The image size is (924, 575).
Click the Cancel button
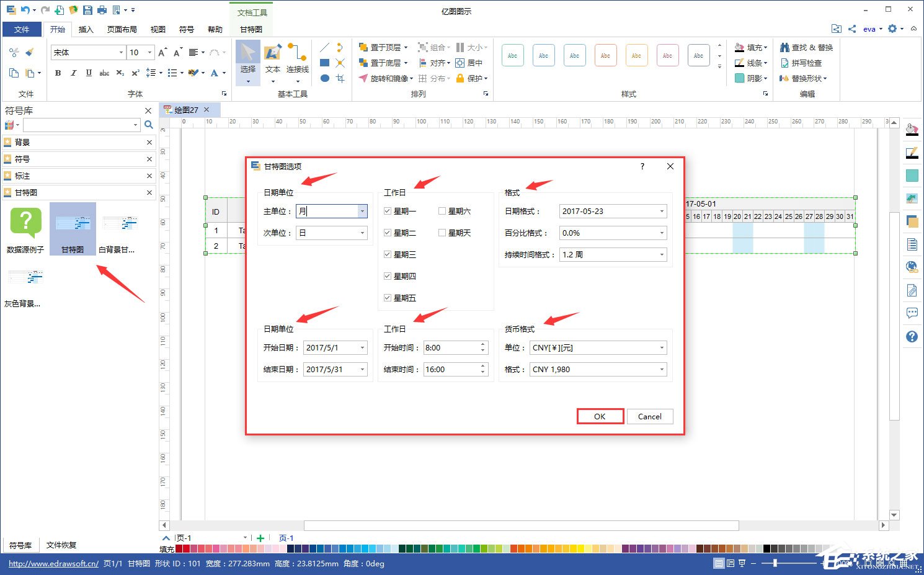pyautogui.click(x=650, y=416)
